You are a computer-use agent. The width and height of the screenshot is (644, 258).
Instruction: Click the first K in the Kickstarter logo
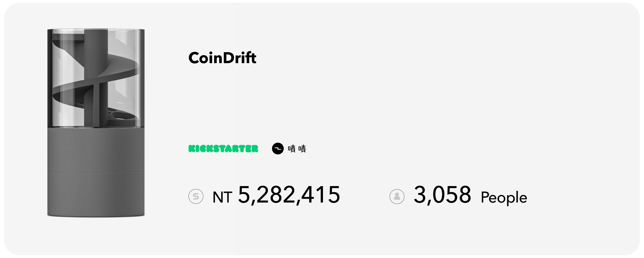click(192, 149)
